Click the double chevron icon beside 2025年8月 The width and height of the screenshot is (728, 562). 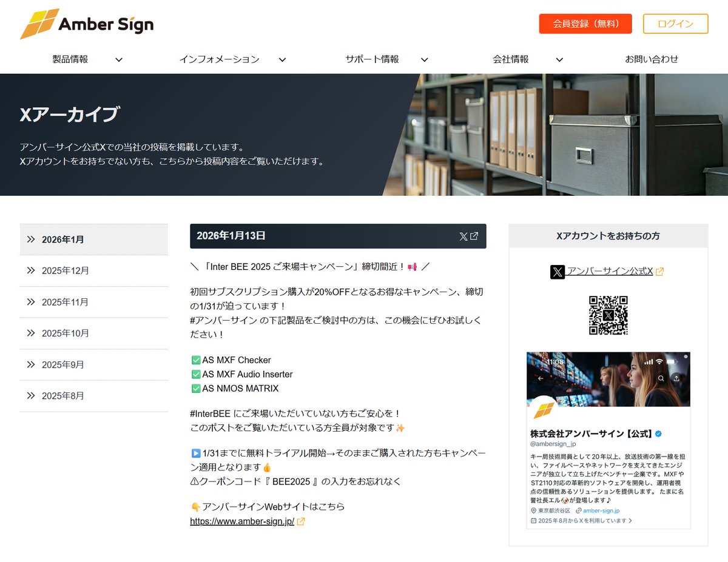pos(31,396)
